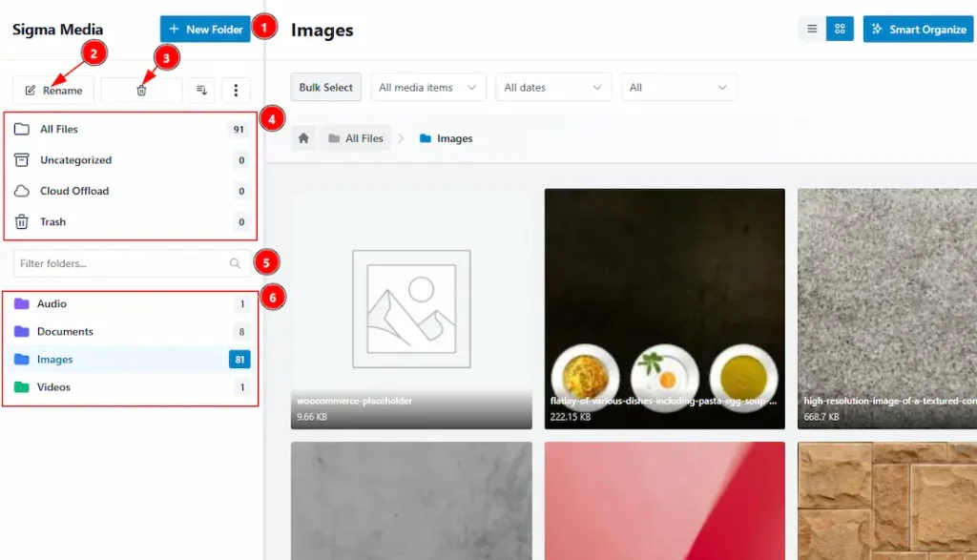
Task: Open the All dates filter dropdown
Action: pyautogui.click(x=552, y=88)
